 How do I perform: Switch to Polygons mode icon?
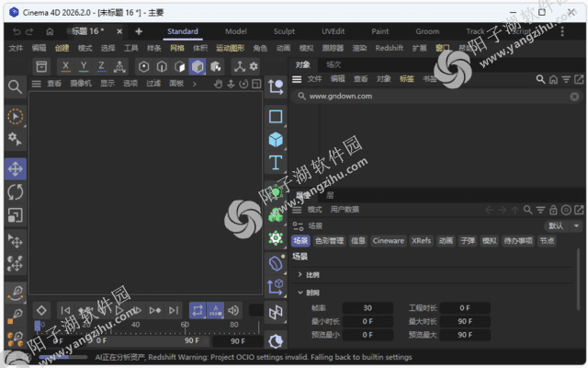pyautogui.click(x=180, y=66)
